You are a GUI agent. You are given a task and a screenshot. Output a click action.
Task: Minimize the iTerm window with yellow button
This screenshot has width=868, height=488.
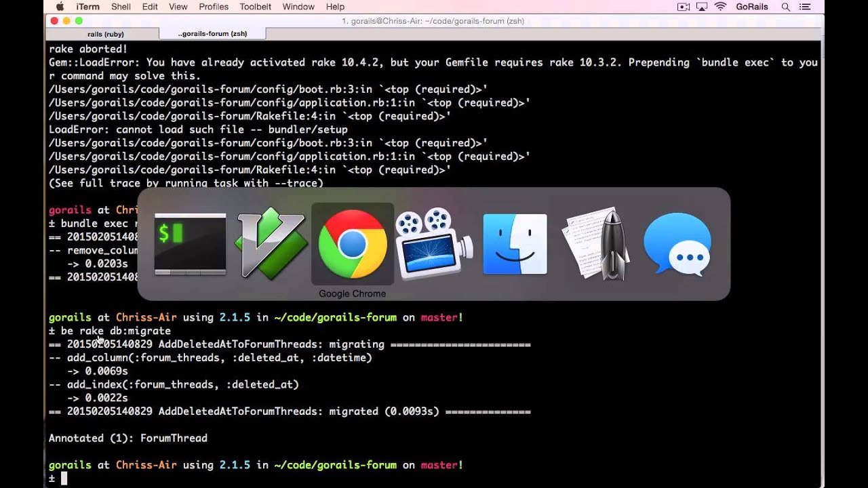pos(66,21)
